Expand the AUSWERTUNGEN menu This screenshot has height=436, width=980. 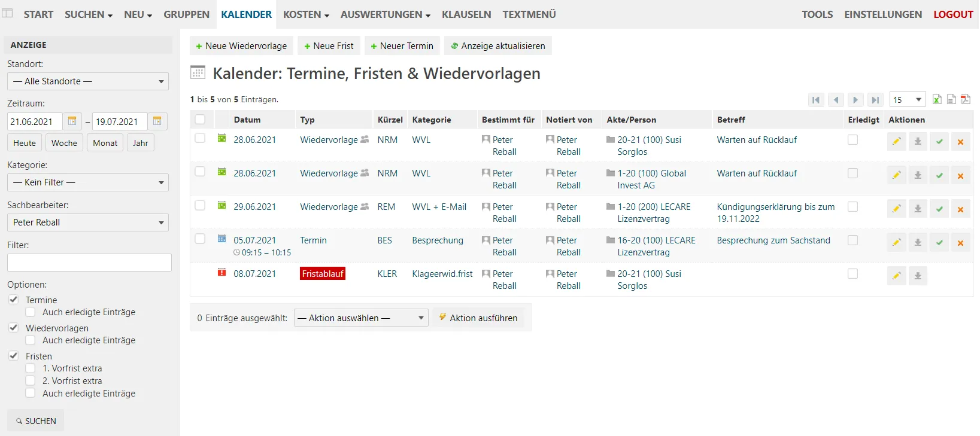pyautogui.click(x=386, y=14)
